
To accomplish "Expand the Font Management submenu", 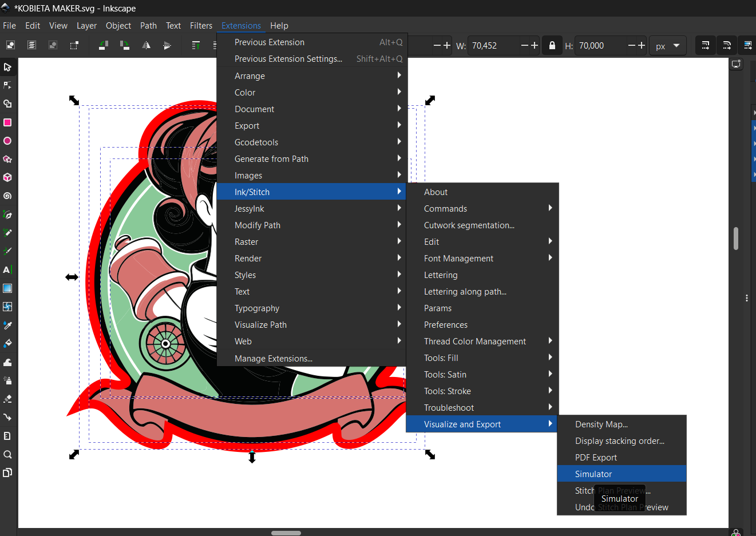I will point(482,258).
